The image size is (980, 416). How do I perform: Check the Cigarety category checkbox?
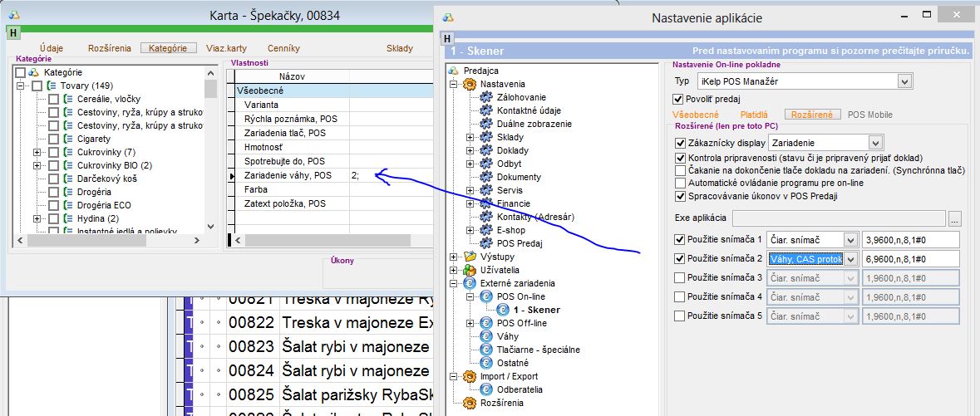click(53, 139)
